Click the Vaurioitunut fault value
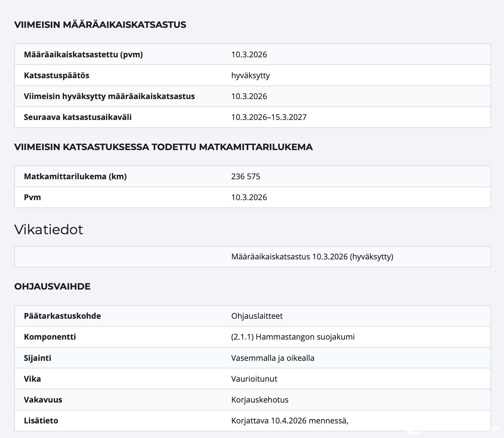 (x=254, y=379)
